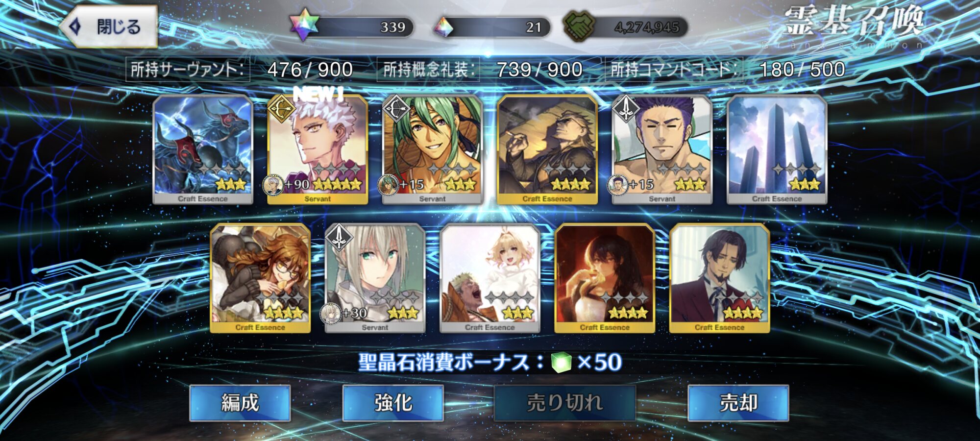This screenshot has height=441, width=980.
Task: Click the rainbow star quartz icon
Action: [304, 24]
